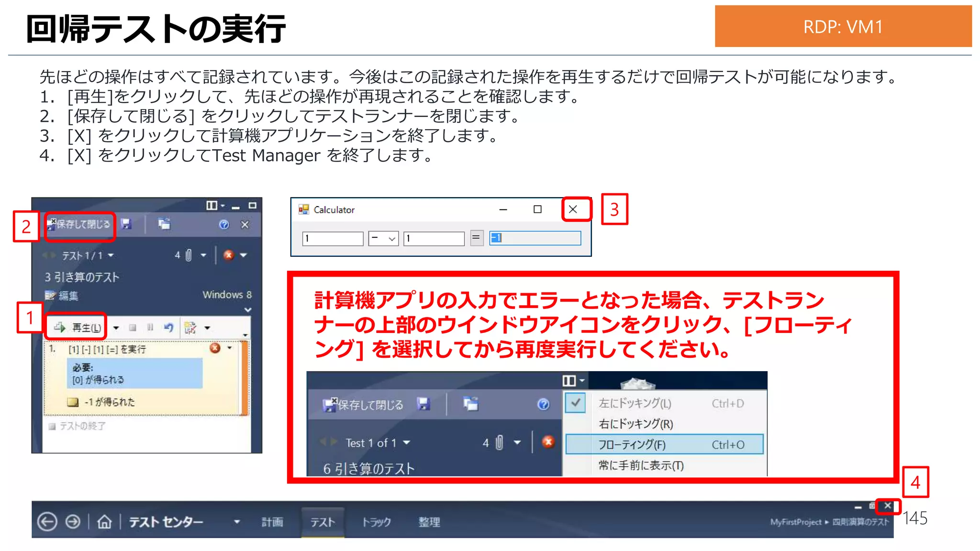Image resolution: width=980 pixels, height=551 pixels.
Task: Toggle 常に手前に表示(T) menu item
Action: tap(664, 465)
